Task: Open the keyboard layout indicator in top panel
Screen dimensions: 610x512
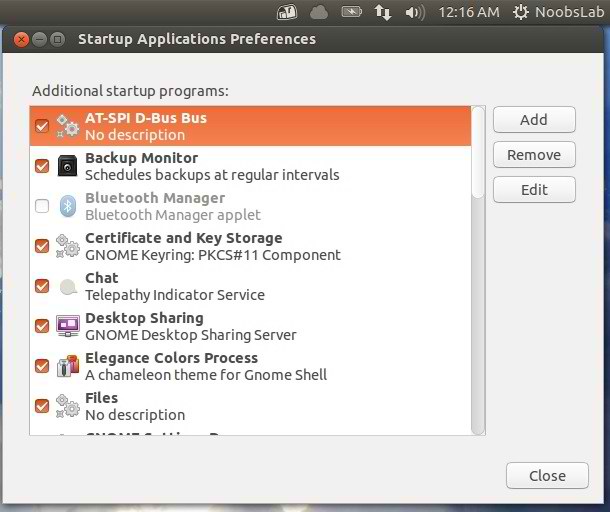Action: point(287,12)
